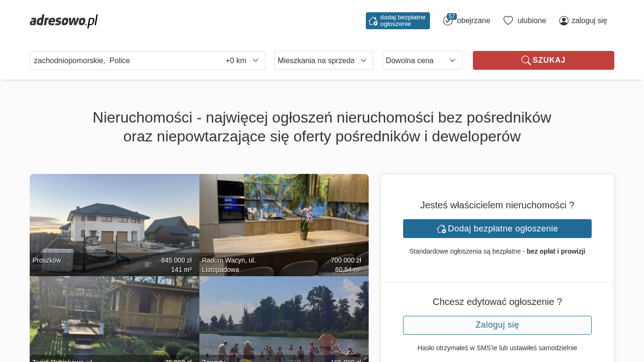The image size is (644, 362).
Task: Open the Mieszkania na sprzedaż category dropdown
Action: (323, 60)
